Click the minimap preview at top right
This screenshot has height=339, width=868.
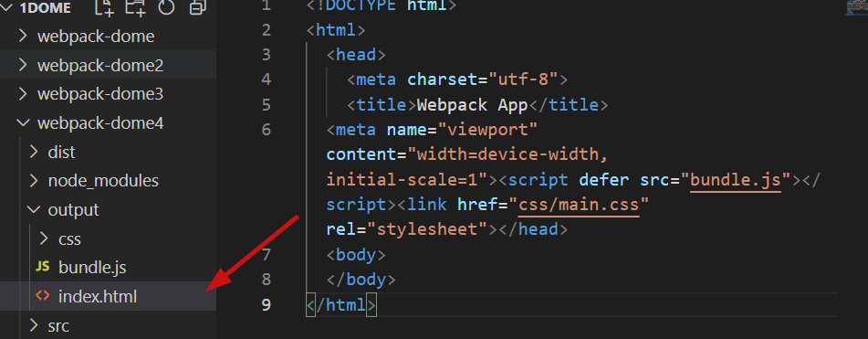(856, 6)
